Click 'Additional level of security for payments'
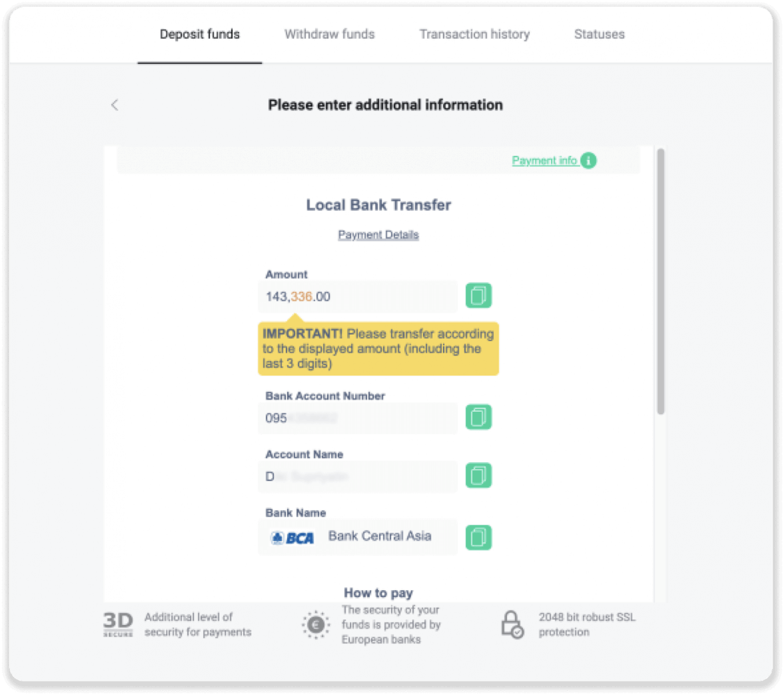Screen dimensions: 784x695 197,624
